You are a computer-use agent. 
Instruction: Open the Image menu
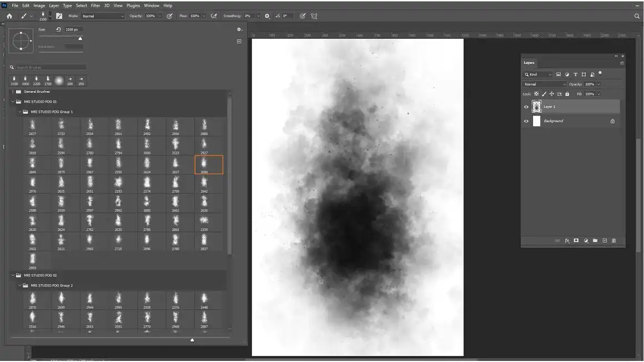coord(39,6)
